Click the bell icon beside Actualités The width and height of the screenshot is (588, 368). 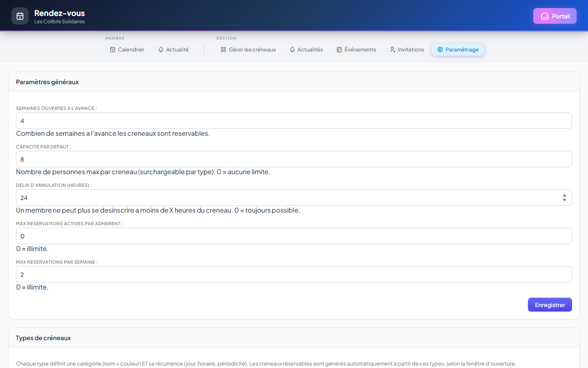[x=292, y=49]
